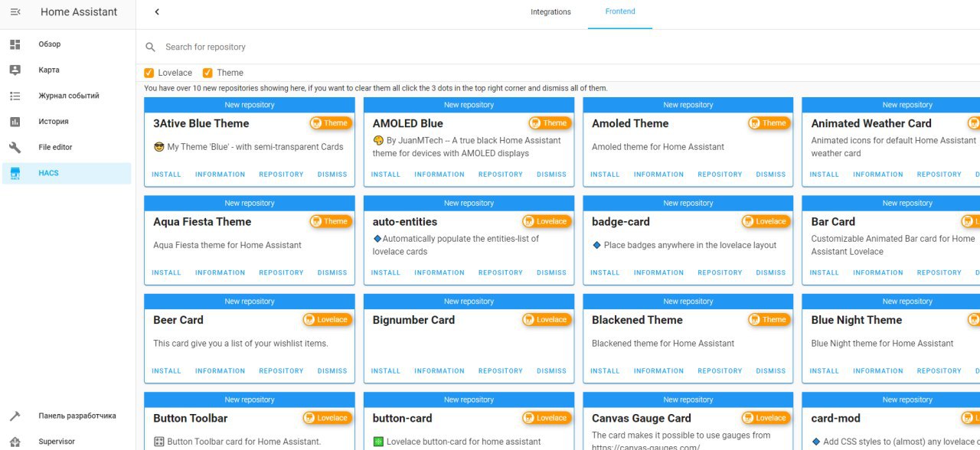Show information for Beer Card
Screen dimensions: 980x450
coord(220,371)
